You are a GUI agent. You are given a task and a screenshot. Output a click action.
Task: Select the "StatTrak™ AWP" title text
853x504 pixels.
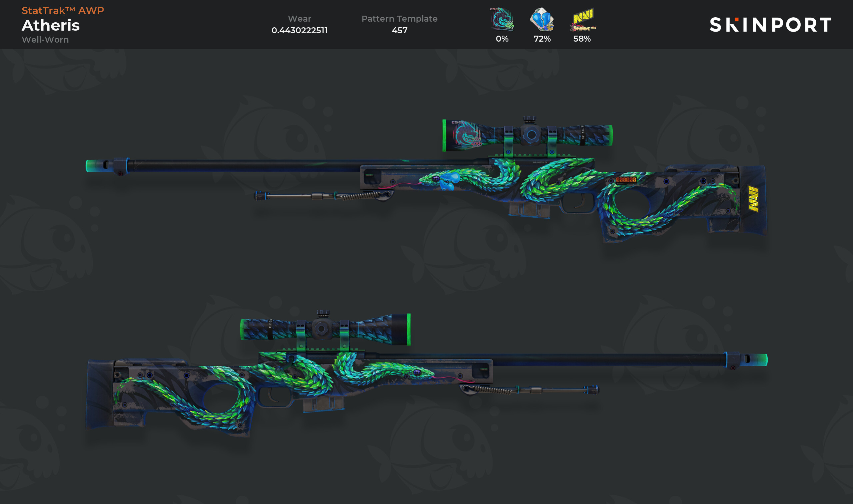pyautogui.click(x=63, y=11)
